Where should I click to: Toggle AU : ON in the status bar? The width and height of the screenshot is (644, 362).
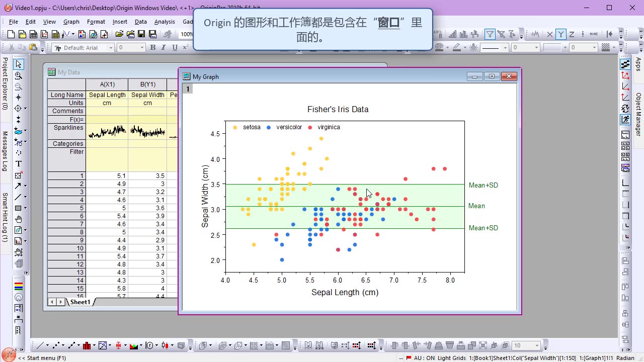[x=424, y=358]
